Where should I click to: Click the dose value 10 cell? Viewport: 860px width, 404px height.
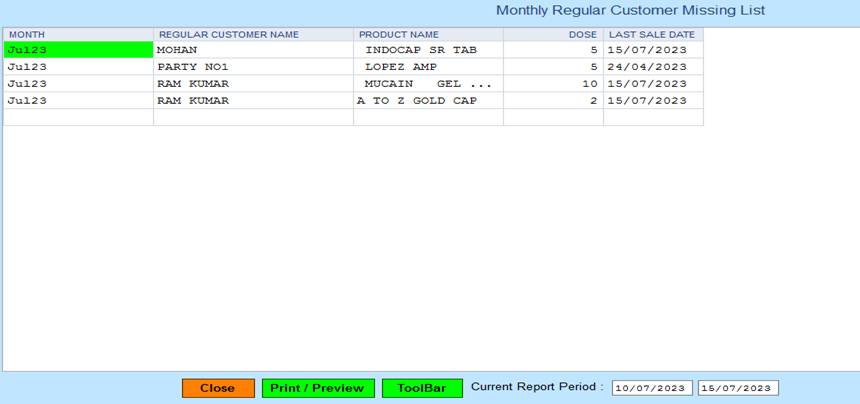coord(553,83)
